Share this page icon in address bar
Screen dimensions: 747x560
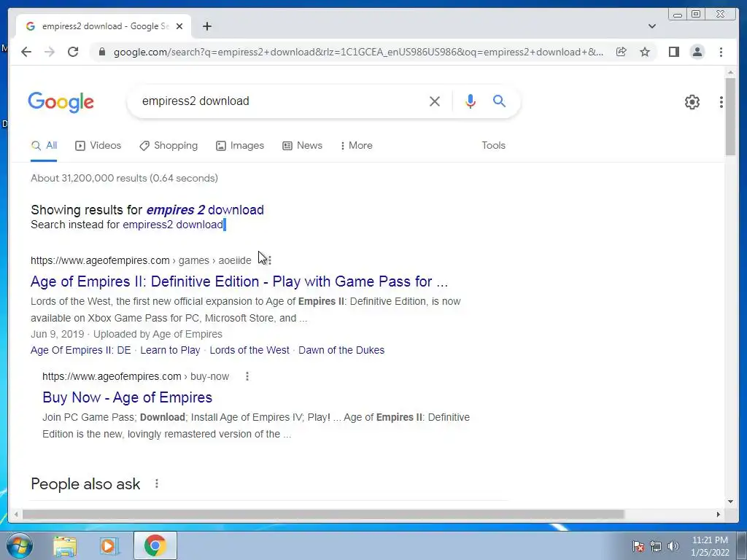622,52
